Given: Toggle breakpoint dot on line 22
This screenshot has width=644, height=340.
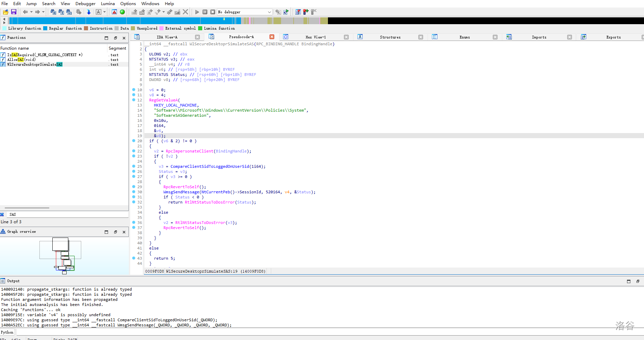Looking at the screenshot, I should tap(134, 151).
